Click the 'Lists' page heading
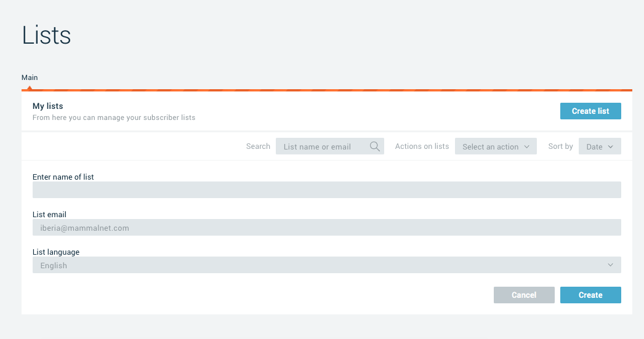The height and width of the screenshot is (339, 644). 47,36
